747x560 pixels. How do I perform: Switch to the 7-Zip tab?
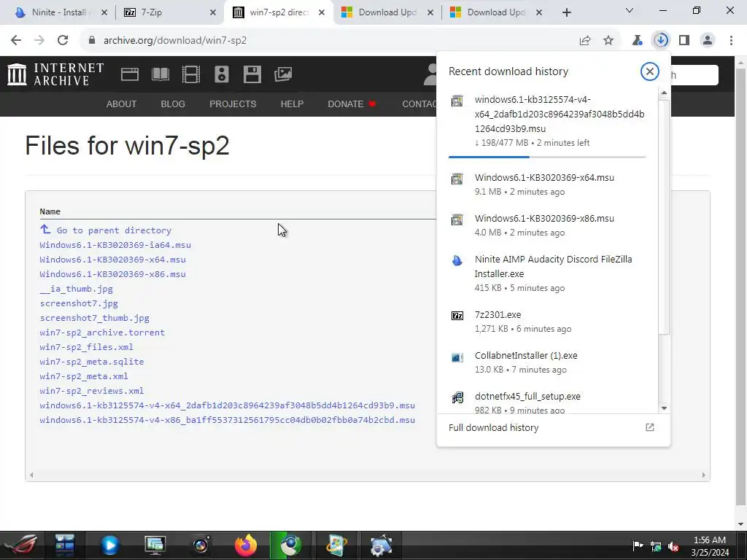169,12
